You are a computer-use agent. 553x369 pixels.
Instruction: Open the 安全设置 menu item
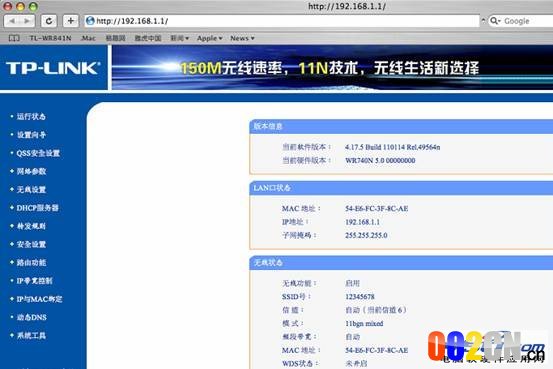point(31,244)
